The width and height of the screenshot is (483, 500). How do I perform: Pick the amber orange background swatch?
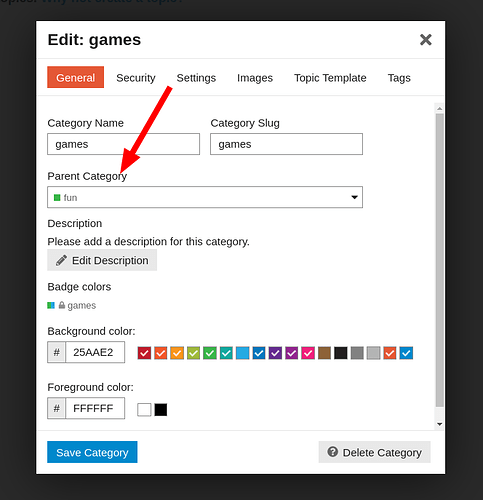coord(177,353)
